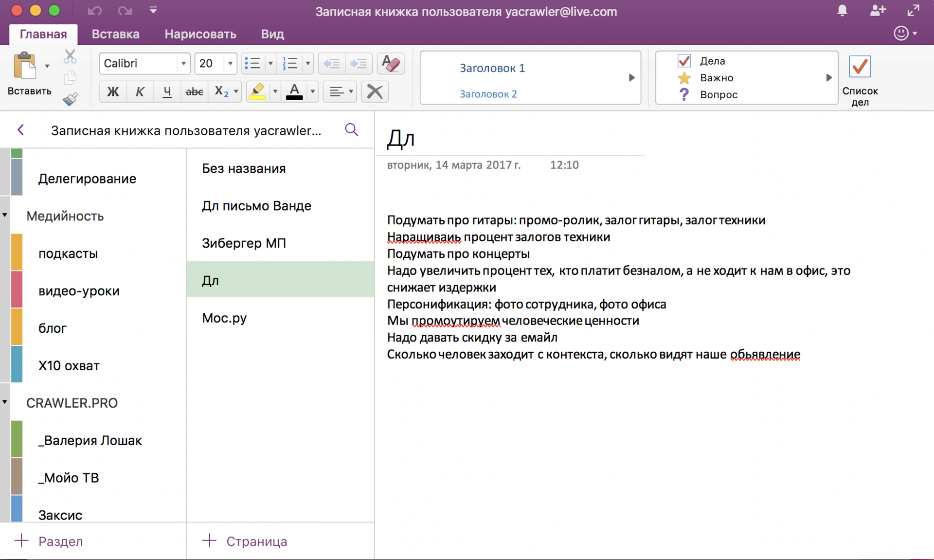Expand the styles gallery arrow
This screenshot has width=934, height=560.
631,78
